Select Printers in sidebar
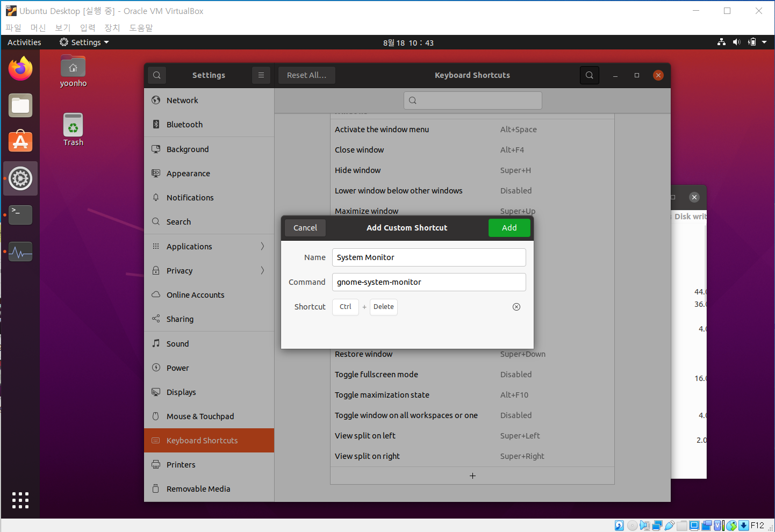Screen dimensions: 775x532 coord(209,465)
